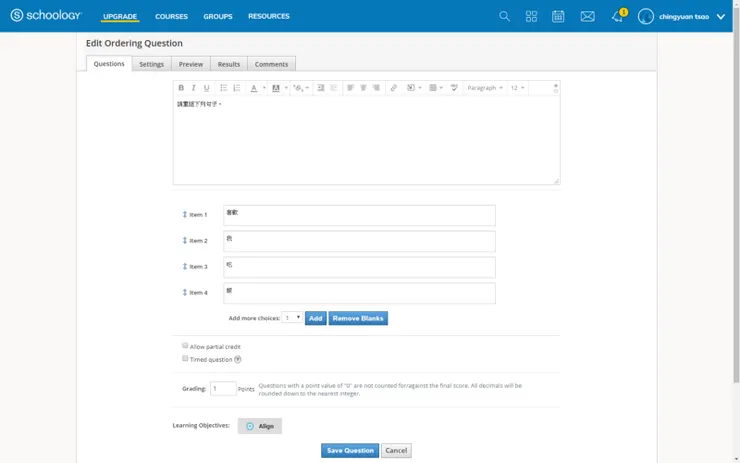
Task: Align text left
Action: (350, 88)
